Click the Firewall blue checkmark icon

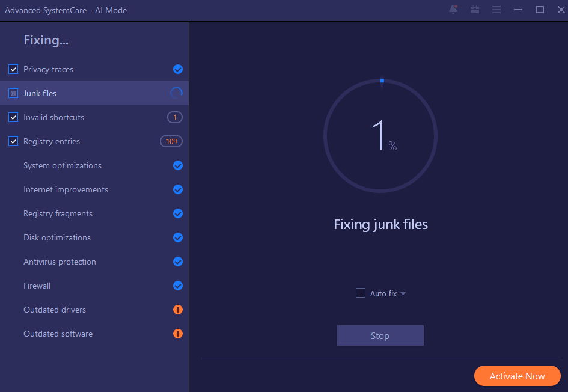[x=178, y=286]
